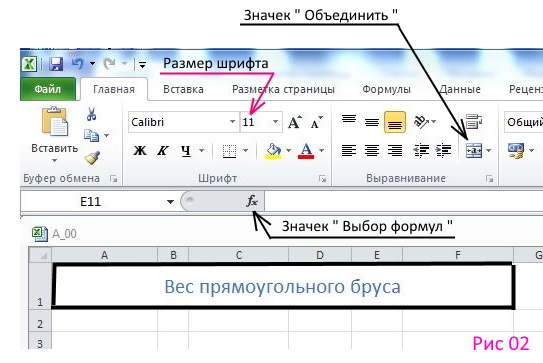Toggle Italic formatting (К)

point(163,150)
